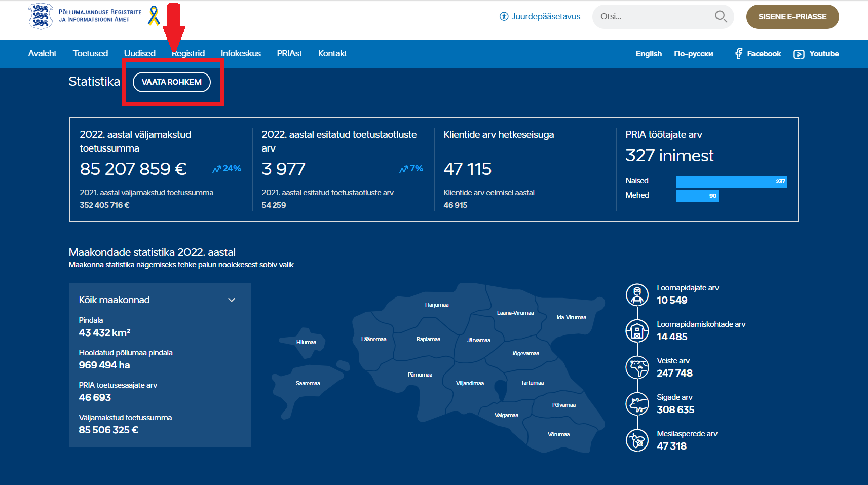This screenshot has width=868, height=485.
Task: Click the 7% upward trend icon
Action: [404, 169]
